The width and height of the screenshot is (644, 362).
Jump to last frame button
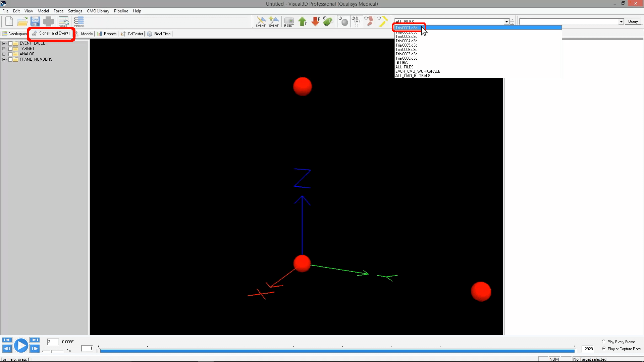tap(35, 340)
